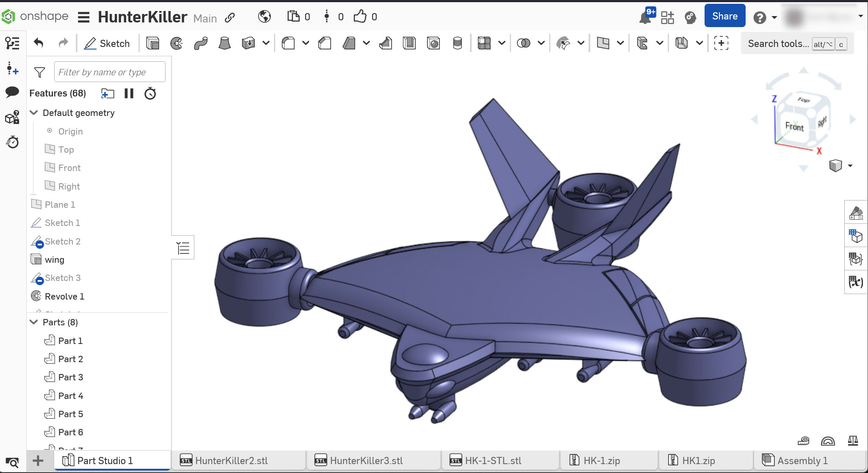The height and width of the screenshot is (473, 868).
Task: Select the Fillet tool
Action: (288, 43)
